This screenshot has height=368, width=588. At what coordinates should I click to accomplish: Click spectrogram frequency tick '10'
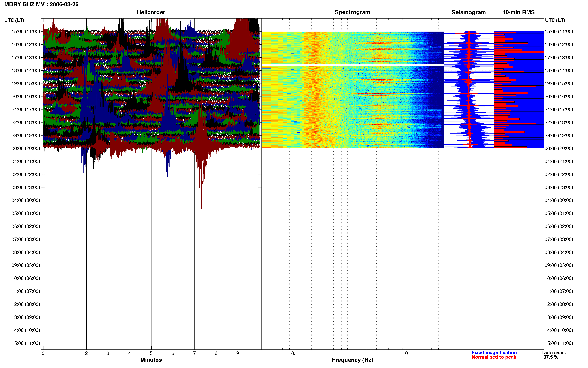tap(405, 353)
